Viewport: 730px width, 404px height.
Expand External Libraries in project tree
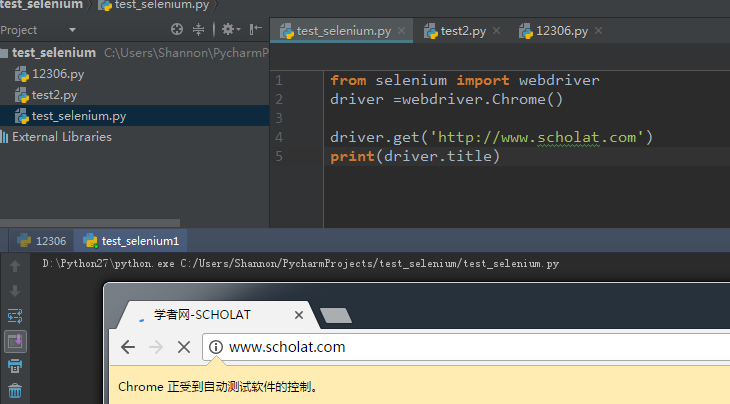(x=5, y=137)
